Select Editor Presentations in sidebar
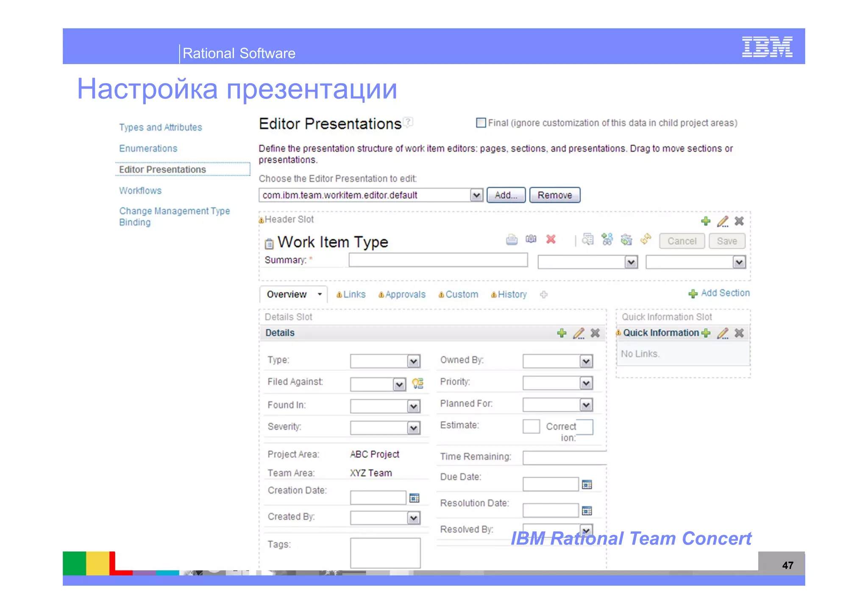Viewport: 868px width, 614px height. [162, 170]
